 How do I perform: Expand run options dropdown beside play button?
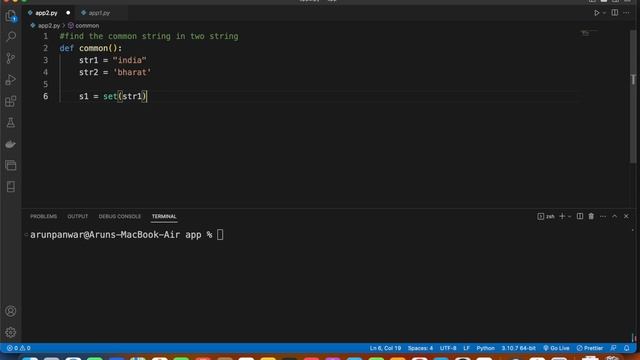click(604, 13)
